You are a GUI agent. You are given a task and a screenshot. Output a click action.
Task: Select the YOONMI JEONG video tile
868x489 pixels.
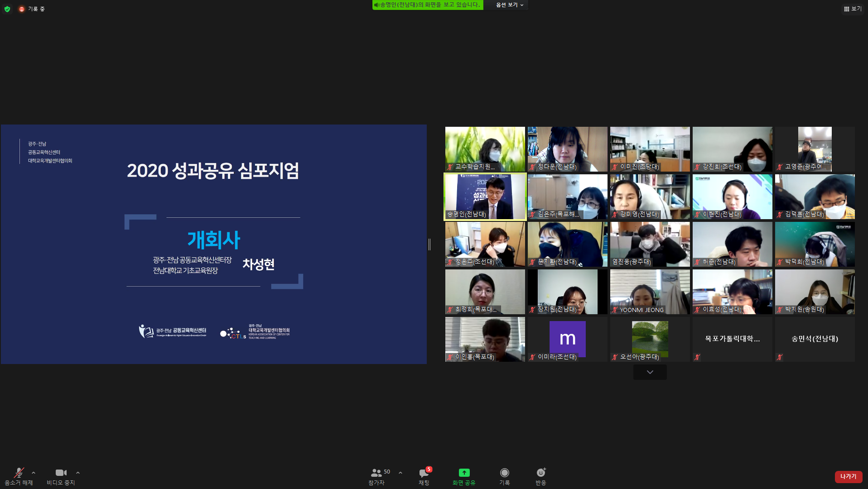[650, 292]
